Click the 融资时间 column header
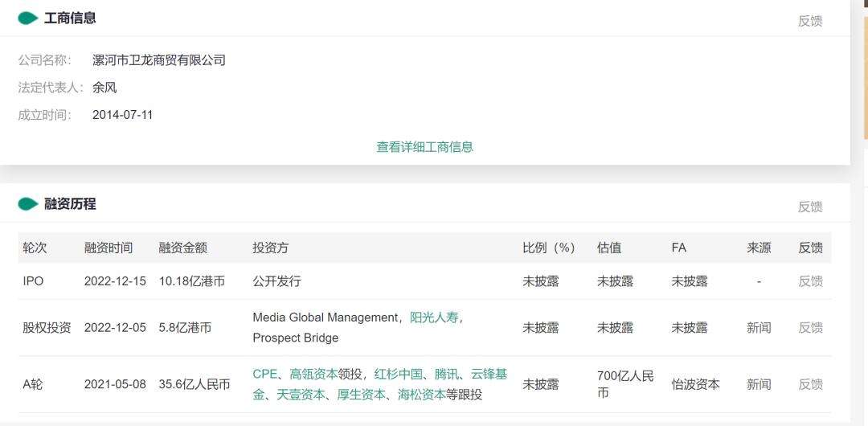The width and height of the screenshot is (868, 426). click(108, 248)
